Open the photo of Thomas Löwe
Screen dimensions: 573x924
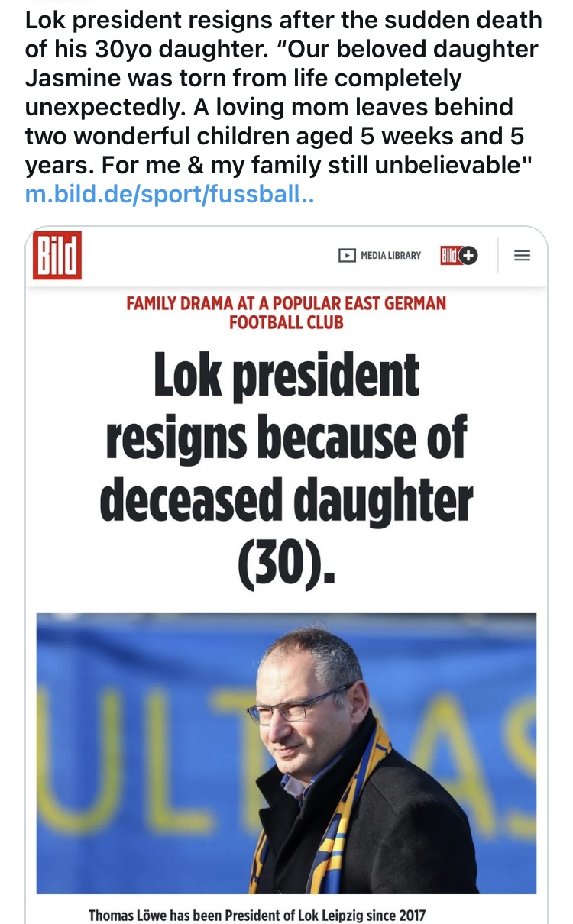pos(286,752)
